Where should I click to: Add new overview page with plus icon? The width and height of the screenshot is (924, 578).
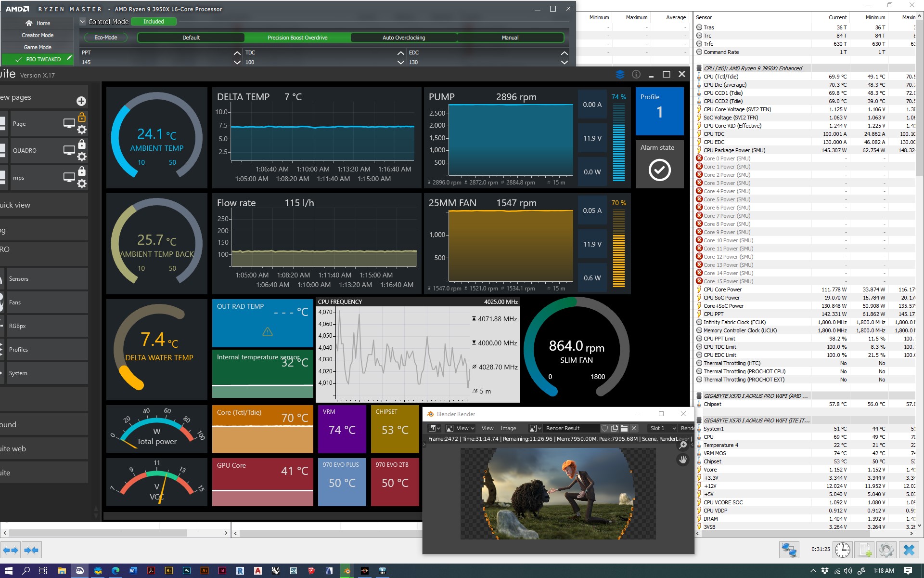point(81,101)
